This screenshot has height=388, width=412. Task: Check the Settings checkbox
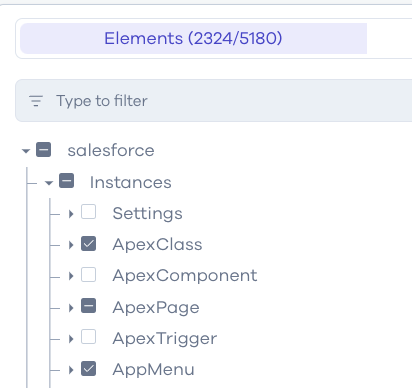point(89,212)
